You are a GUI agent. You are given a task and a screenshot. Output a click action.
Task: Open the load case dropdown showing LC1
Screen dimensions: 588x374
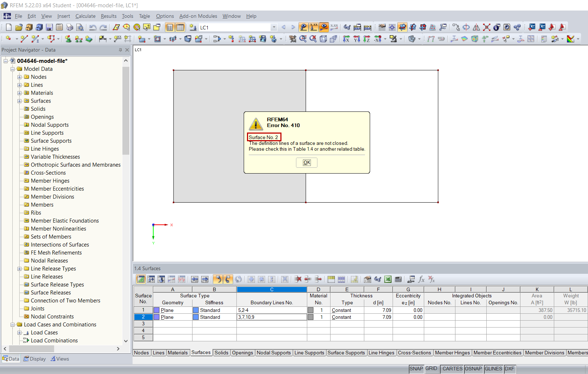(x=274, y=27)
